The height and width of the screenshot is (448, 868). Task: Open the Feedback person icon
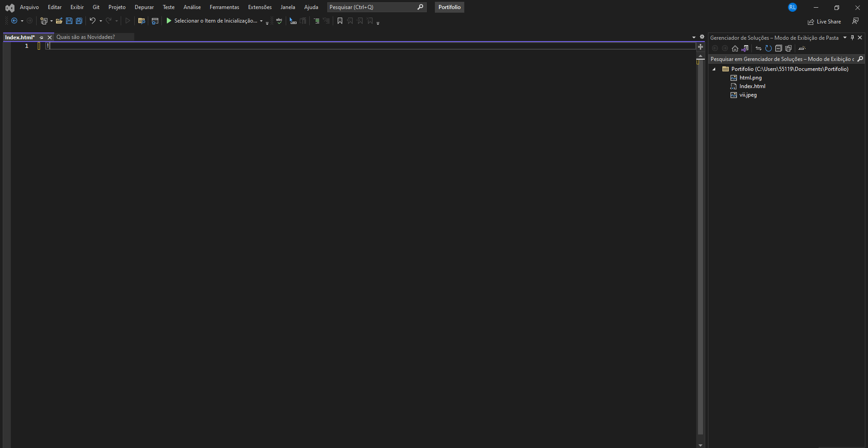tap(855, 21)
